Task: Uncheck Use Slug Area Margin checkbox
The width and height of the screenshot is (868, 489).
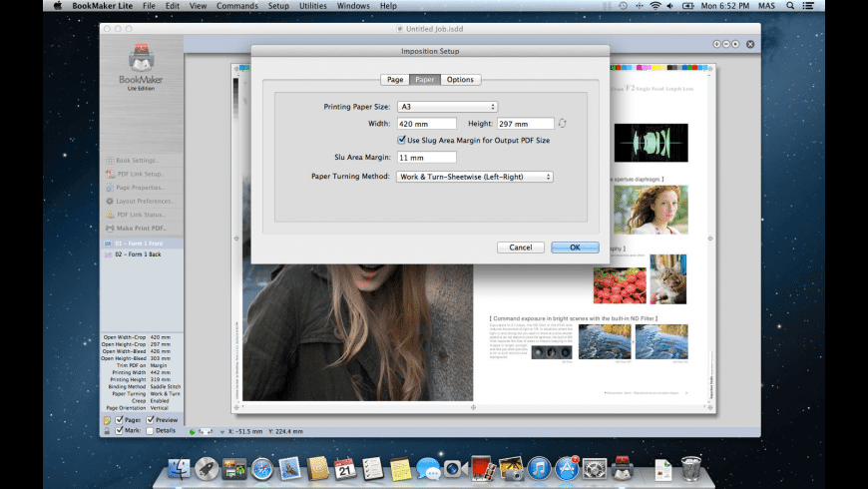Action: coord(402,140)
